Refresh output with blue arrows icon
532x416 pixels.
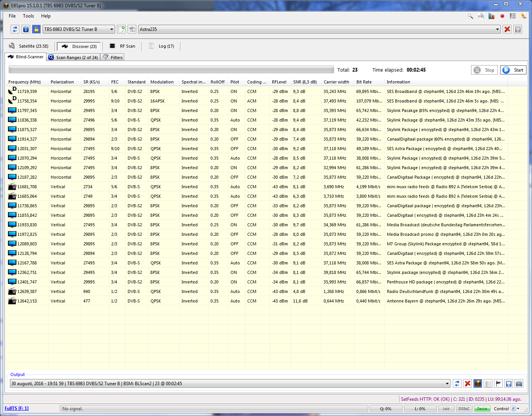coord(457,384)
